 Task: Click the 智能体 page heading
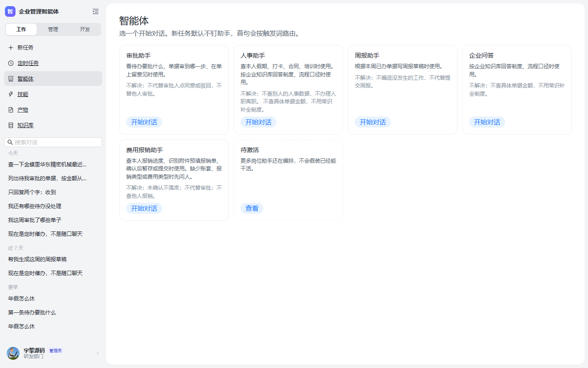click(134, 21)
